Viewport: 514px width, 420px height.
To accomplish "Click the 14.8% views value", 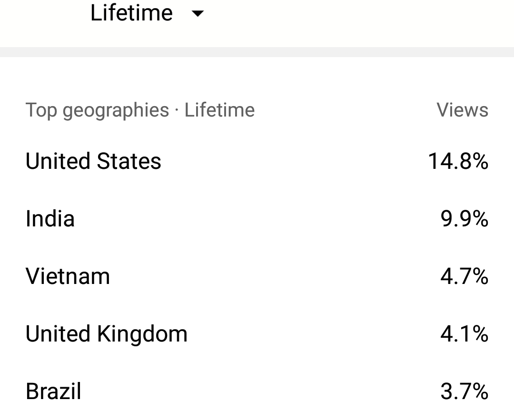I will 458,161.
